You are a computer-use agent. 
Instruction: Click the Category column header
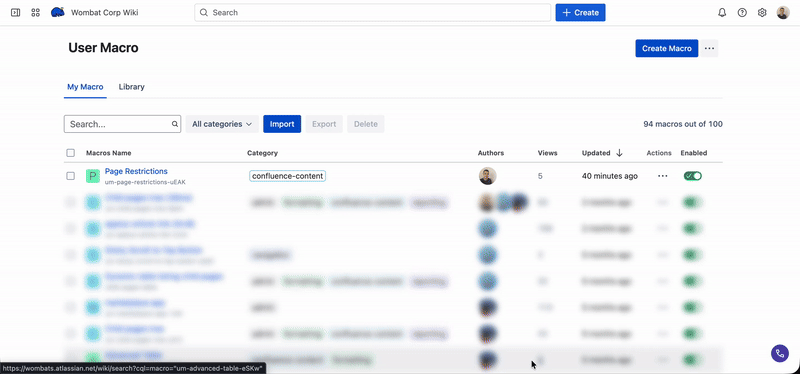click(x=262, y=153)
